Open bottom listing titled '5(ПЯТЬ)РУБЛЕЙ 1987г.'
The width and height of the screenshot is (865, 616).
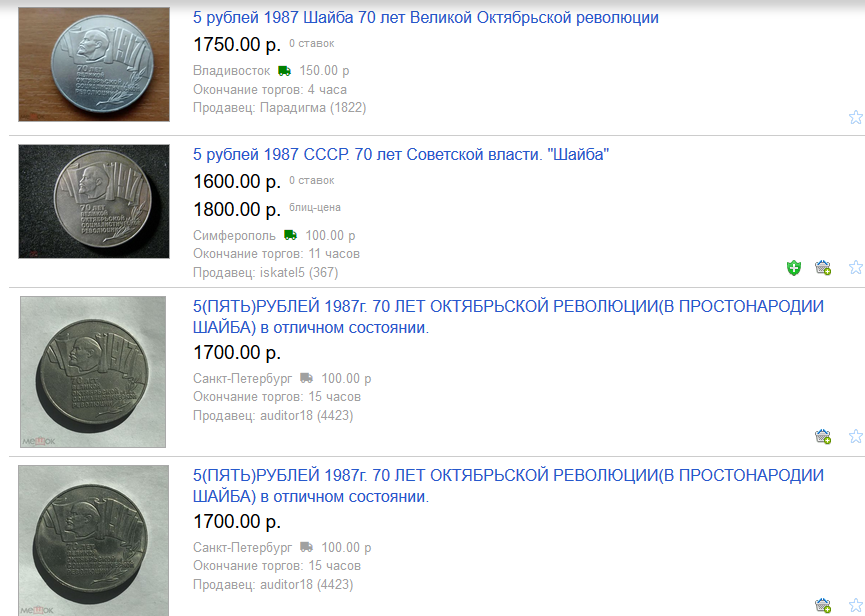508,485
